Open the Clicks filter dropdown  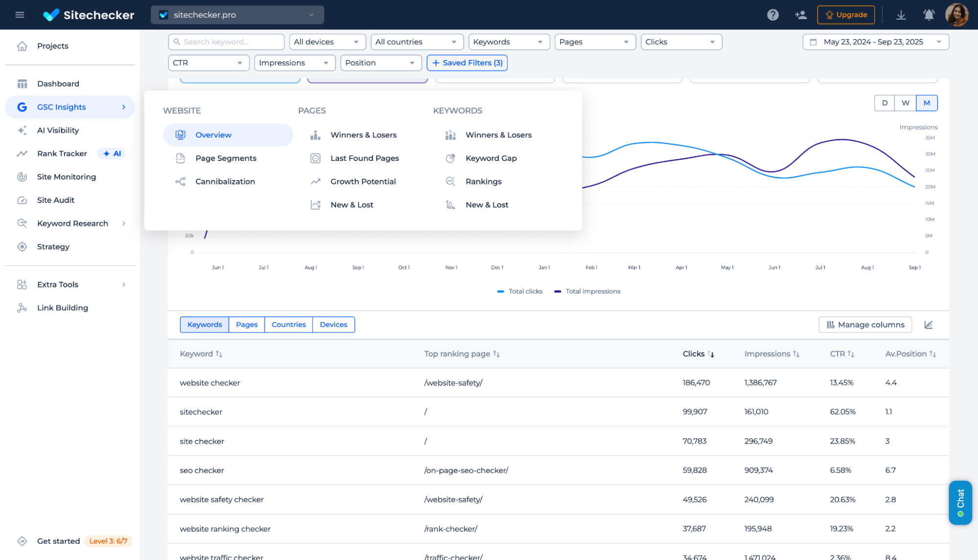681,42
